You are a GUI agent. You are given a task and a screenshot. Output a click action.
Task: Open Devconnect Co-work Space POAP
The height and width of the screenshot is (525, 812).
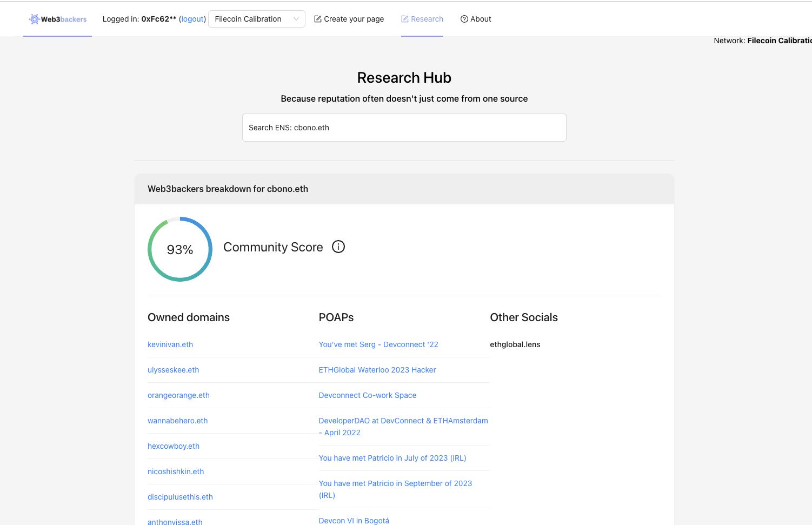coord(368,395)
